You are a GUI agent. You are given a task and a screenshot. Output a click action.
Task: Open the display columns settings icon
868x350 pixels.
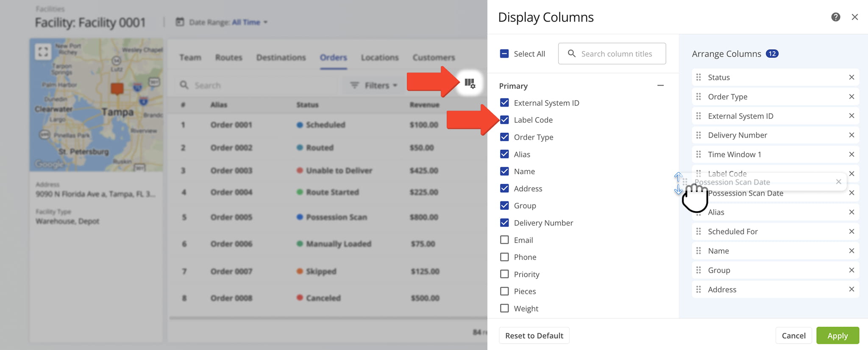[470, 83]
